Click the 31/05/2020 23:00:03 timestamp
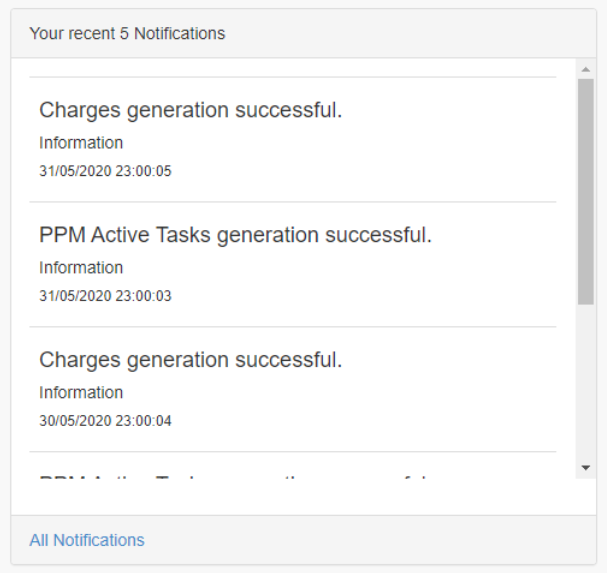The height and width of the screenshot is (573, 607). [105, 296]
